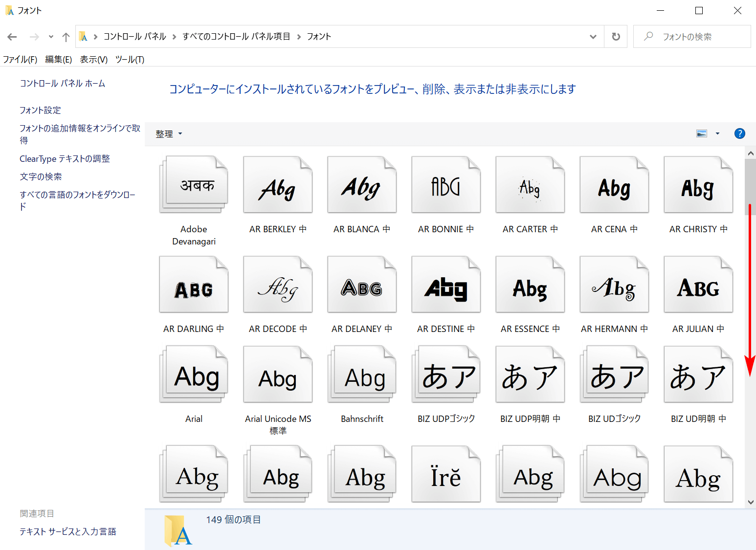Go up one level with the up arrow
Screen dimensions: 756x550
[x=66, y=37]
